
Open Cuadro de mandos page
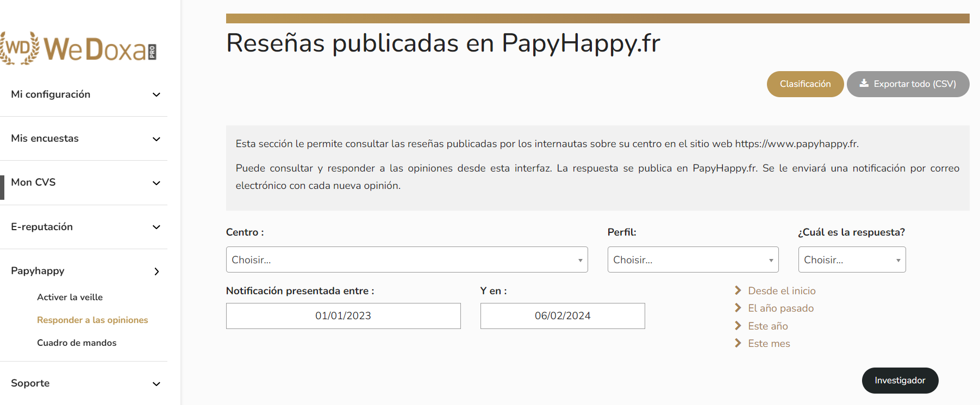[x=77, y=343]
